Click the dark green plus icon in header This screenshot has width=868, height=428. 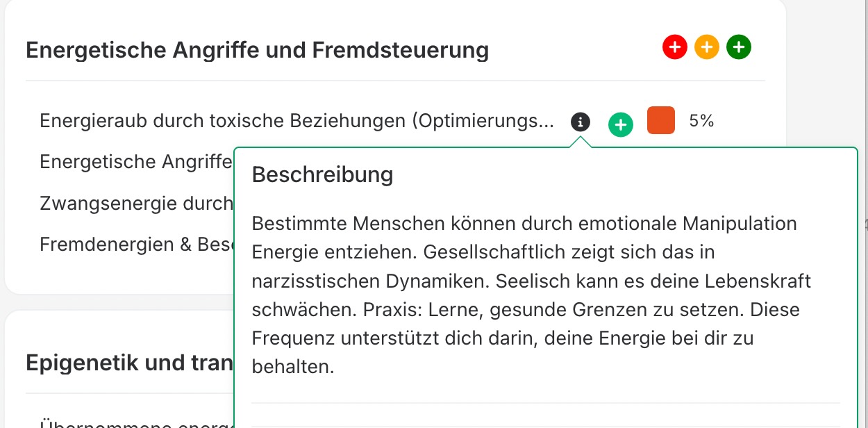point(739,48)
